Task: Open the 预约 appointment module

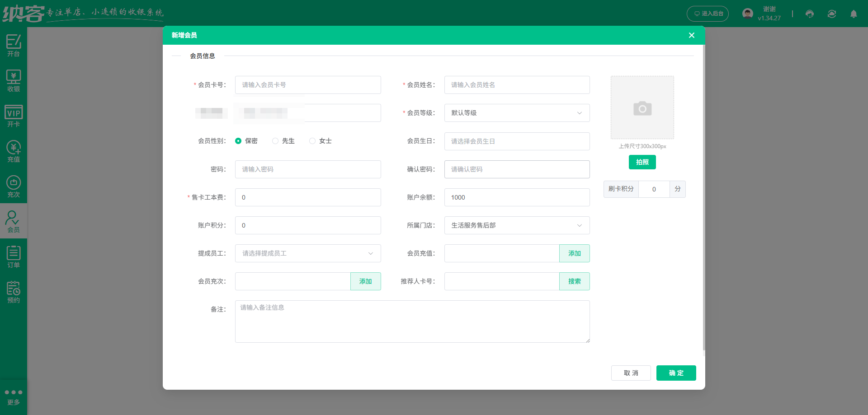Action: point(14,291)
